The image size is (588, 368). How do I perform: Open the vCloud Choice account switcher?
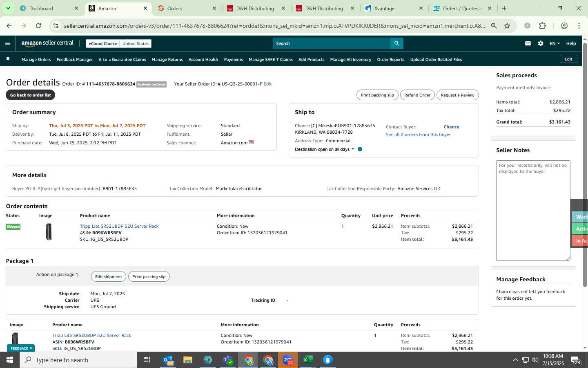click(119, 43)
